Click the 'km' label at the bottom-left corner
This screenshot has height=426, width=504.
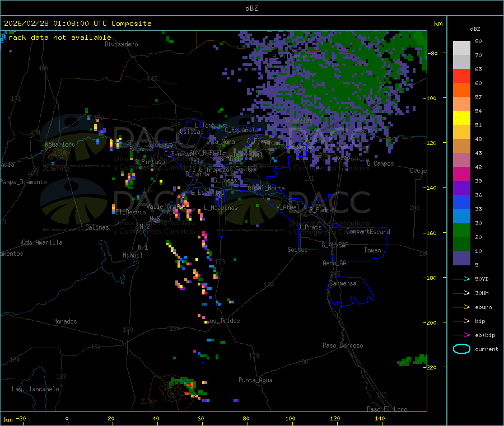tap(8, 420)
